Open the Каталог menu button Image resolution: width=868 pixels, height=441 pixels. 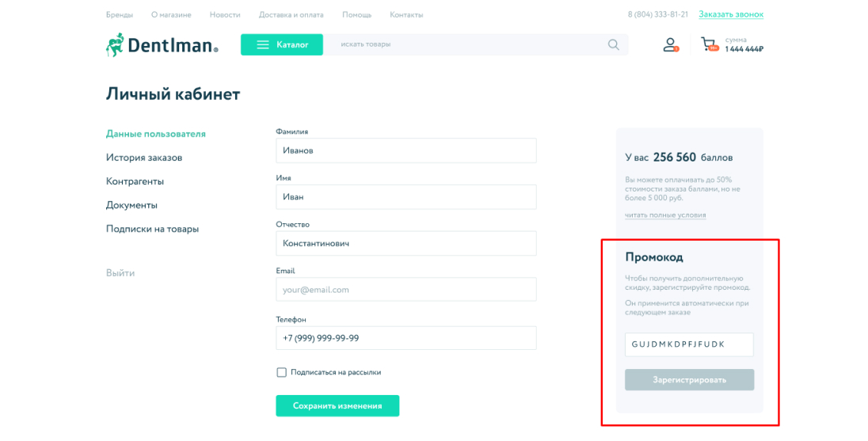click(282, 45)
